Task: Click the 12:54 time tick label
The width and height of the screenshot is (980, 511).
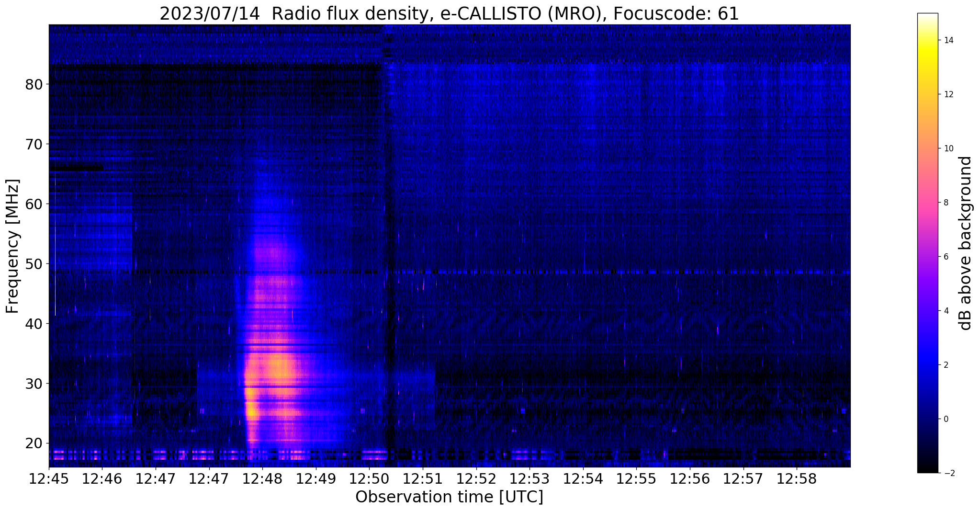Action: [x=583, y=479]
